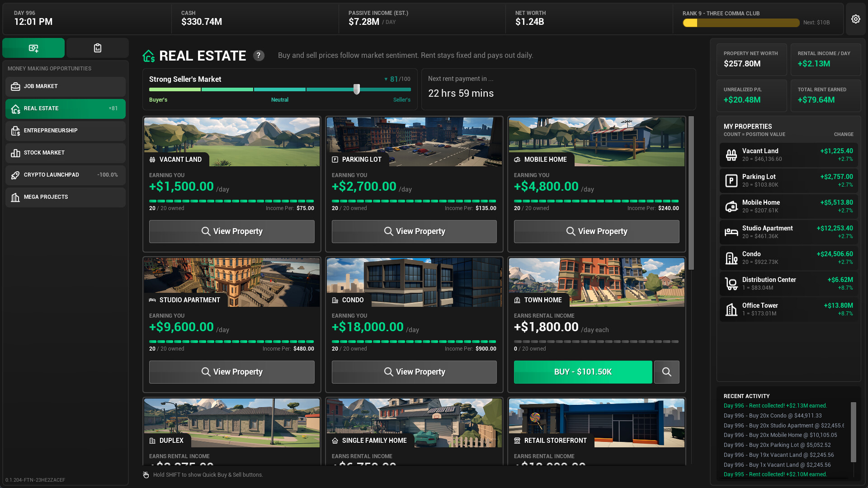Image resolution: width=868 pixels, height=488 pixels.
Task: View Property for Parking Lot
Action: (x=414, y=231)
